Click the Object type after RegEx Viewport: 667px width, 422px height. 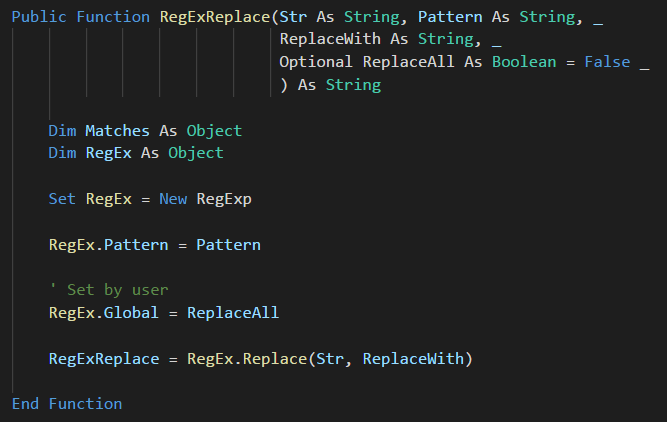click(x=196, y=153)
